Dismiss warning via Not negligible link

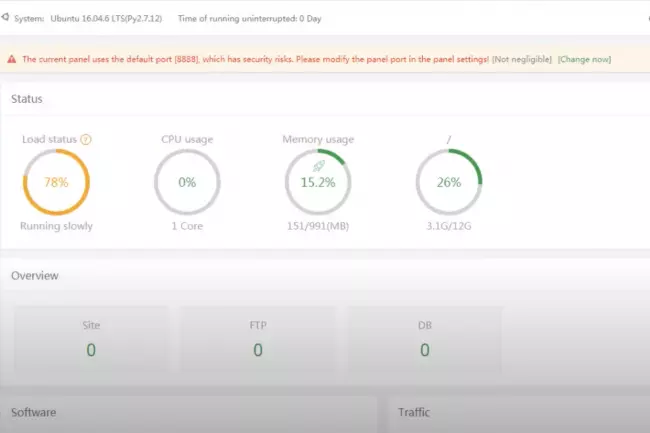[x=522, y=60]
